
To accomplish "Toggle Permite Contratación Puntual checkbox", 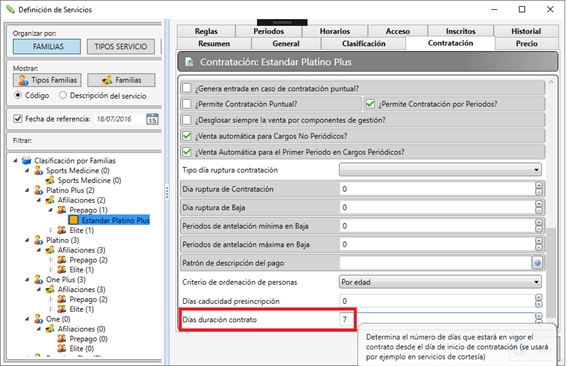I will click(187, 104).
